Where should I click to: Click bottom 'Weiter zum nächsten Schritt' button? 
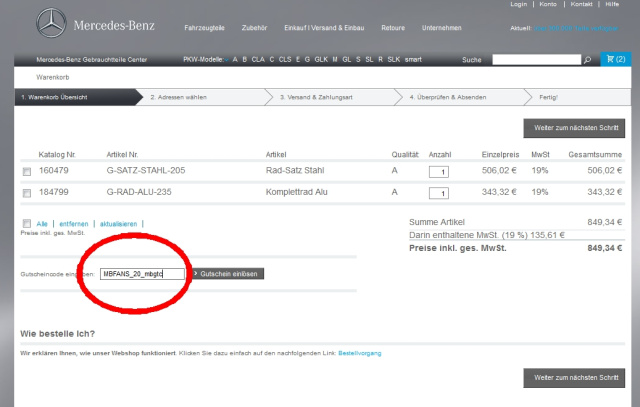[574, 378]
